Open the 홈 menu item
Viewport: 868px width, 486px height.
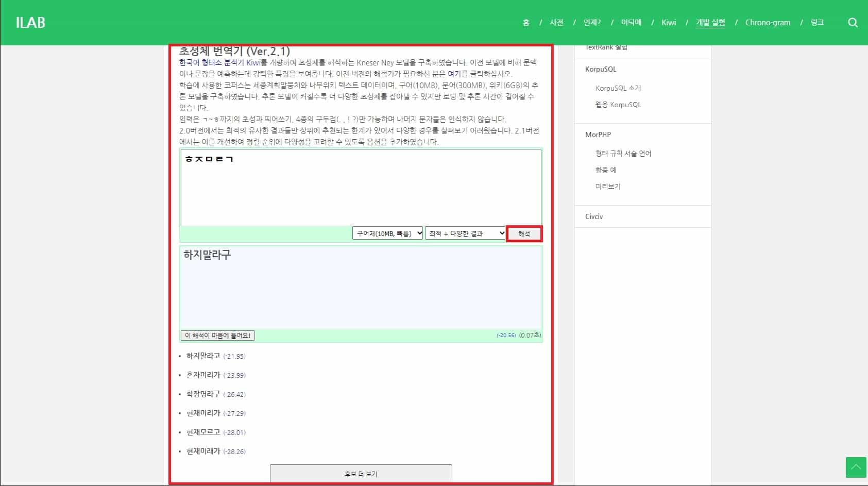point(526,22)
